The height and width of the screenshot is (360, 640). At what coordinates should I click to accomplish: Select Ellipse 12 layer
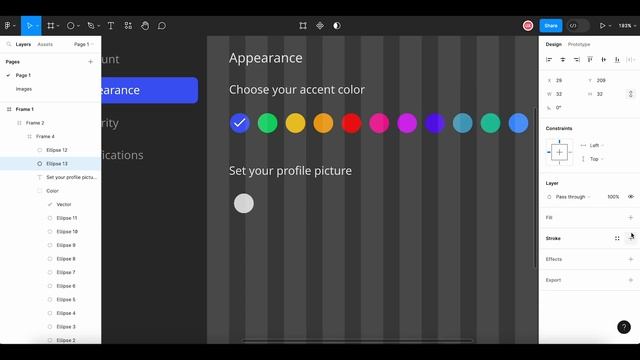click(51, 150)
